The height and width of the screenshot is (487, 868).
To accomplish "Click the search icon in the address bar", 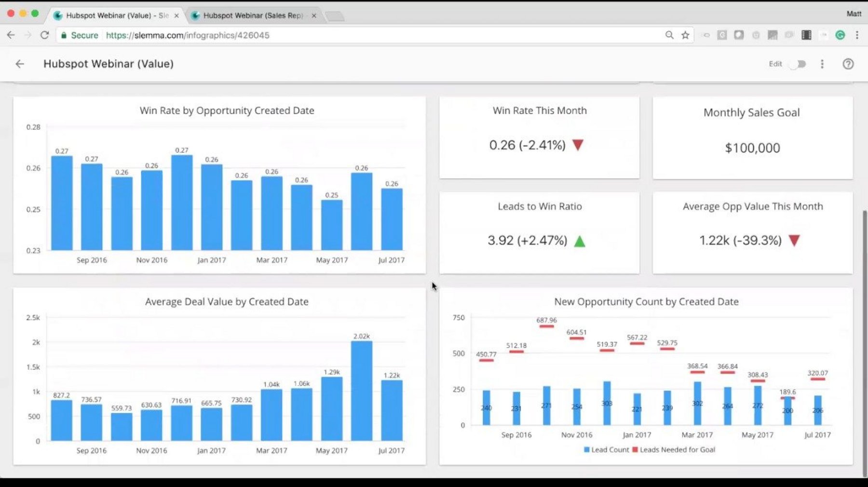I will pyautogui.click(x=669, y=35).
